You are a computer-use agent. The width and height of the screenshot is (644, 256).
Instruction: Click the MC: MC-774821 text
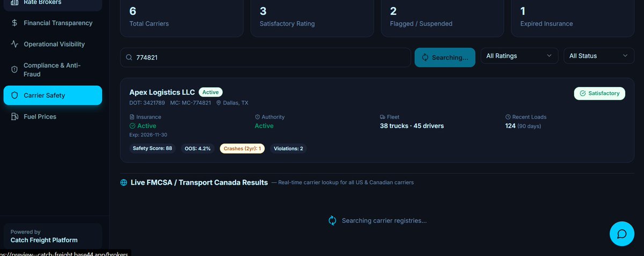tap(191, 103)
